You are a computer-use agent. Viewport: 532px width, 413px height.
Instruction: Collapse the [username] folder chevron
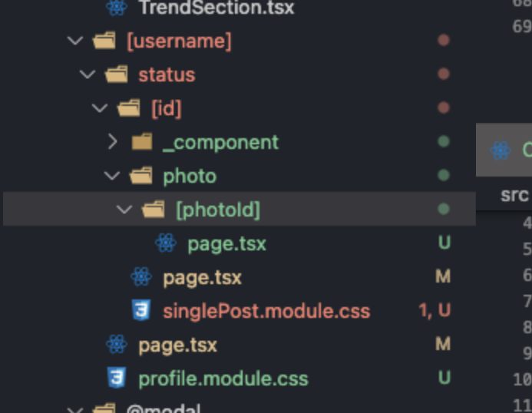tap(75, 41)
